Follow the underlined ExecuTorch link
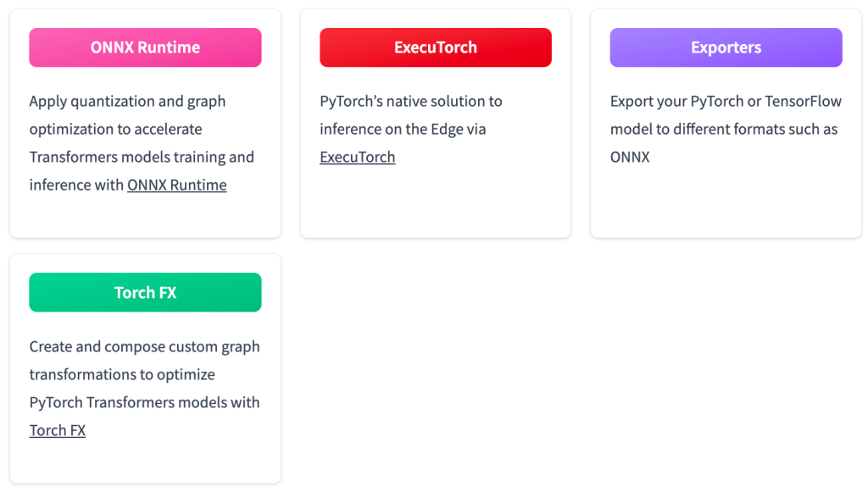 point(358,157)
